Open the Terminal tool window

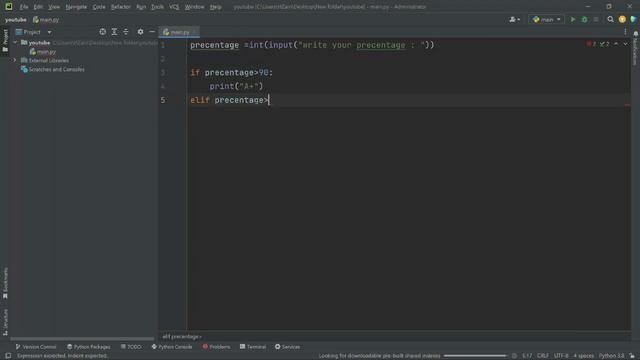click(x=253, y=347)
